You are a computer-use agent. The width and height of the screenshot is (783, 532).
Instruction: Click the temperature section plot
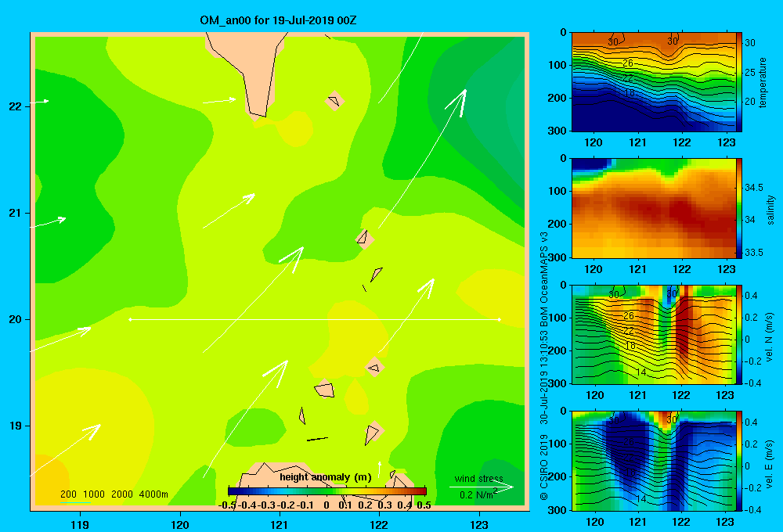(x=653, y=82)
